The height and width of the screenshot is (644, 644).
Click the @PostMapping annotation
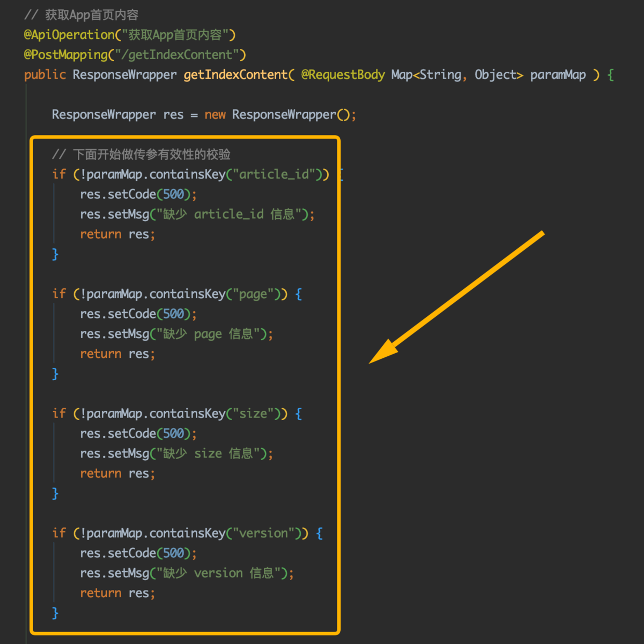135,55
